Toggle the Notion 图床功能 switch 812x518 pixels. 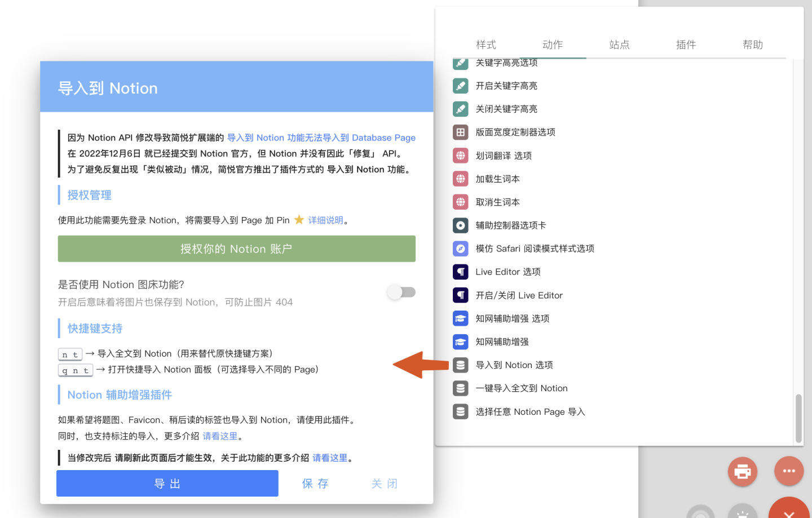(401, 292)
